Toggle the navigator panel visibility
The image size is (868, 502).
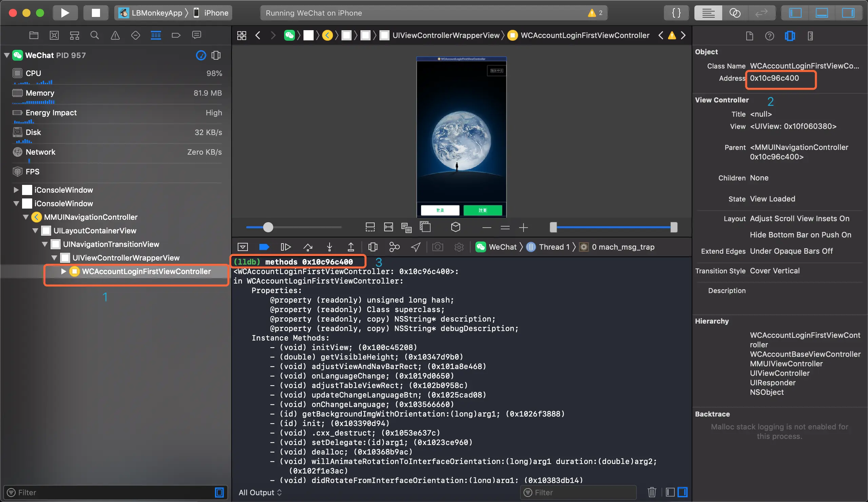(x=795, y=13)
